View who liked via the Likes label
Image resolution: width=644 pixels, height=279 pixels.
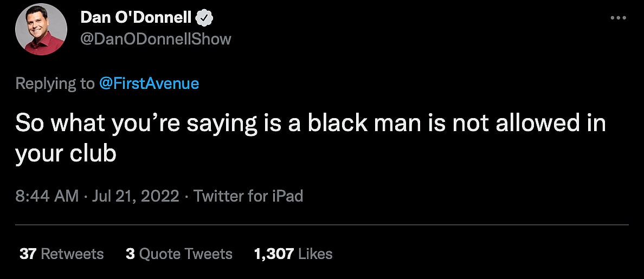[x=315, y=254]
